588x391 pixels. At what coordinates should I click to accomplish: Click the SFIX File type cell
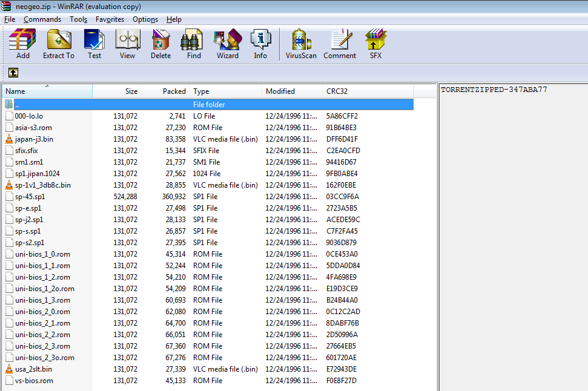[x=206, y=150]
